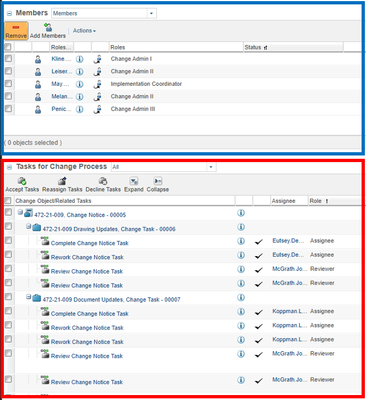Collapse the Members table section toggle

coord(9,14)
